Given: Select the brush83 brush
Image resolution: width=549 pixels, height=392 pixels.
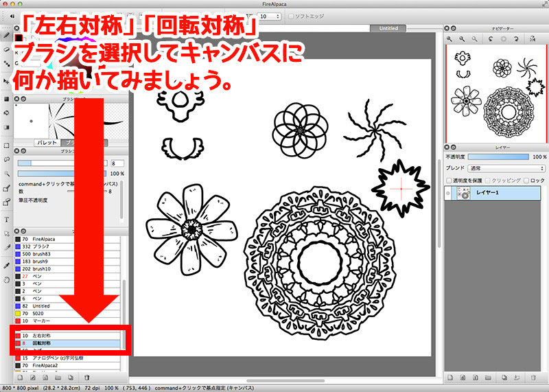Looking at the screenshot, I should pos(67,254).
